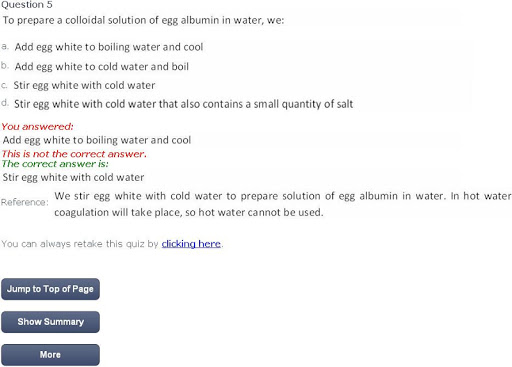Select option a: Add egg white to boiling water and cool
The height and width of the screenshot is (367, 512).
(x=109, y=47)
